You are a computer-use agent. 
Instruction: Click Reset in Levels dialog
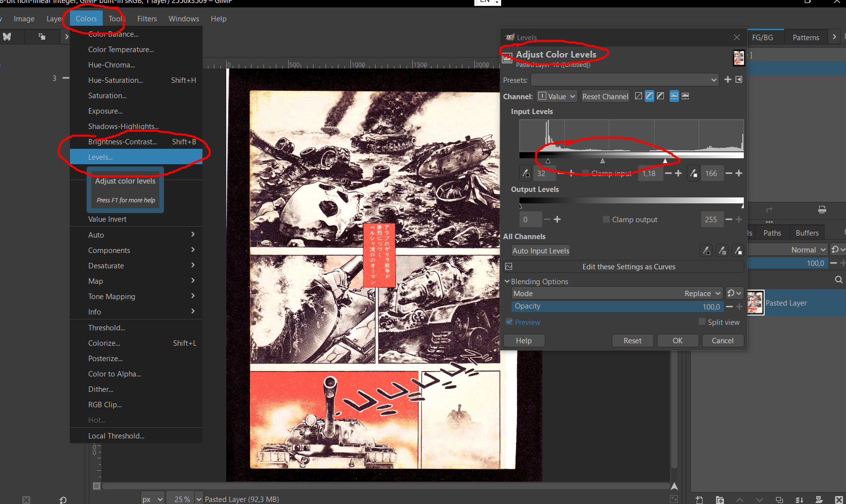coord(632,341)
